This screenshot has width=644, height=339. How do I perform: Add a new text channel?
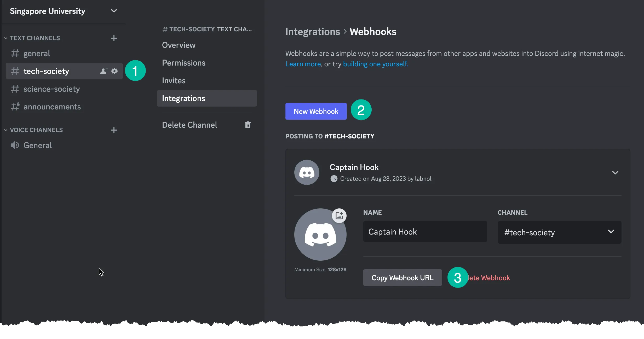pos(114,38)
